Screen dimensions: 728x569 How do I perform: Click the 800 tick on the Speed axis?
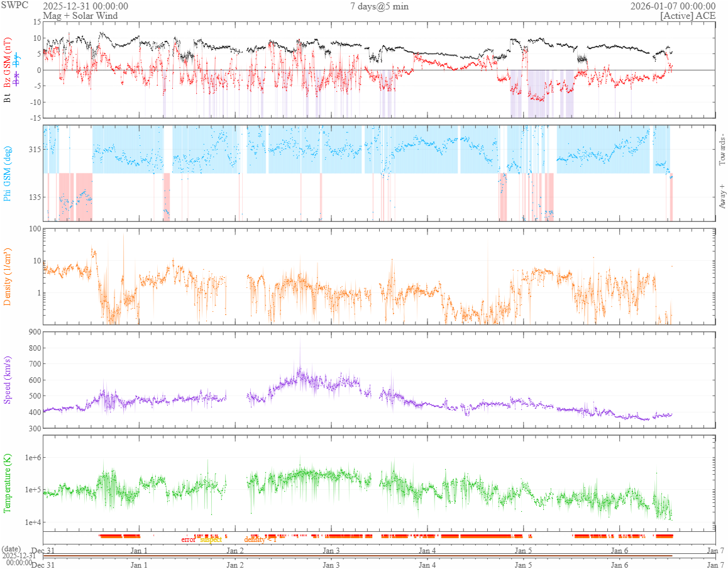[x=35, y=348]
